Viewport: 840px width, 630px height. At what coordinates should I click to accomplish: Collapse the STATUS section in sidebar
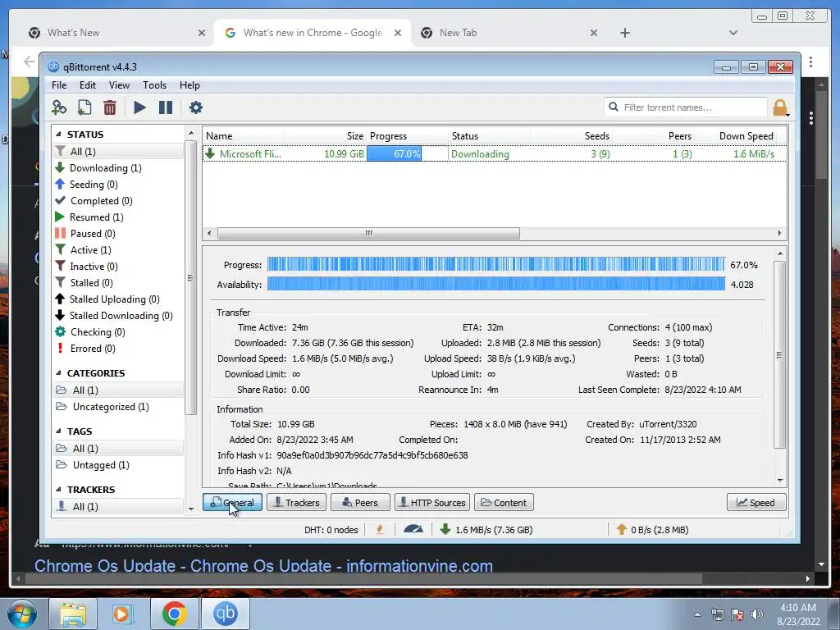(x=58, y=135)
